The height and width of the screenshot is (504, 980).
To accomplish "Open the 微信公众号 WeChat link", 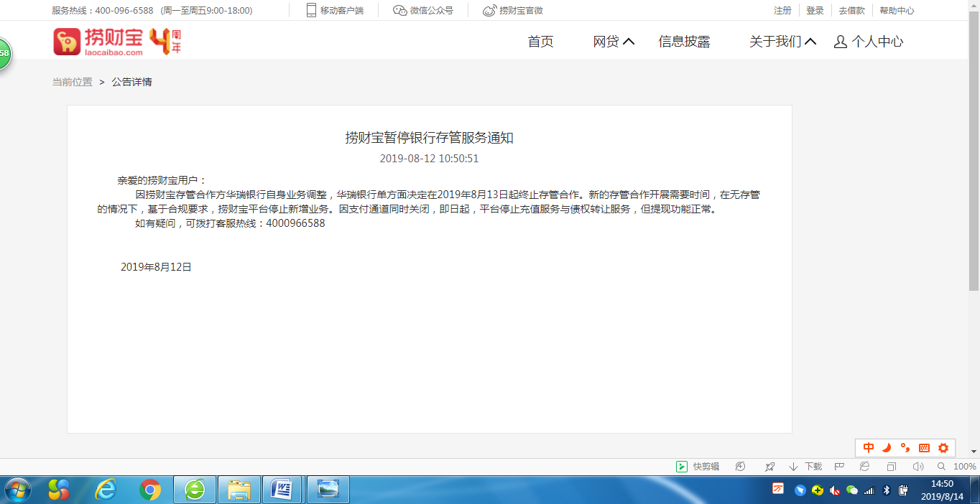I will 423,11.
